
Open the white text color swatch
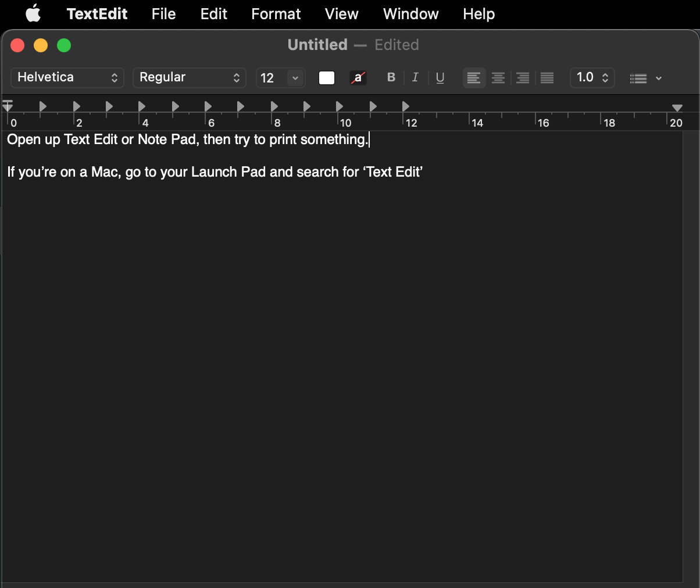(327, 78)
